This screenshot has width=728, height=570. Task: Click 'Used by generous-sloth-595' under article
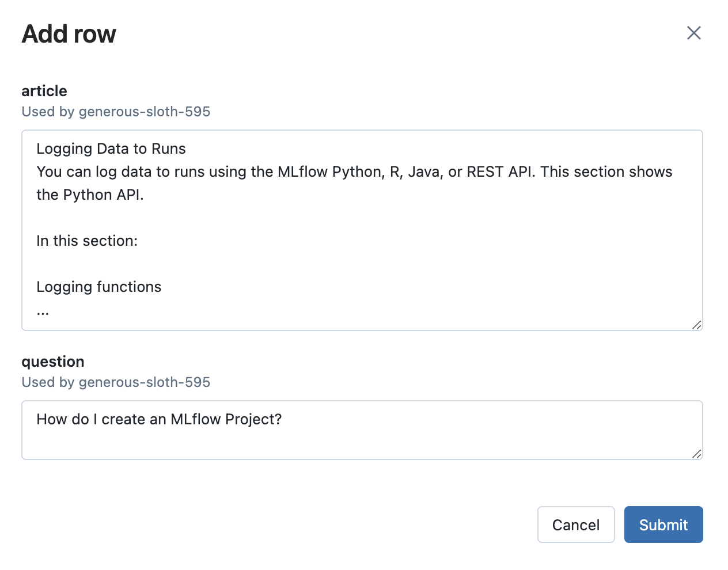116,112
